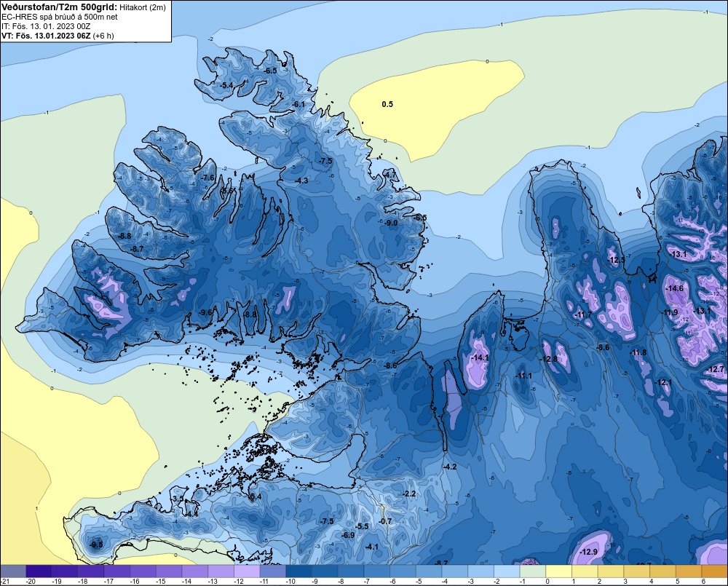The height and width of the screenshot is (586, 728).
Task: Click the initial time 'IT: Fös. 13. 01. 2023 00Z'
Action: click(x=47, y=26)
